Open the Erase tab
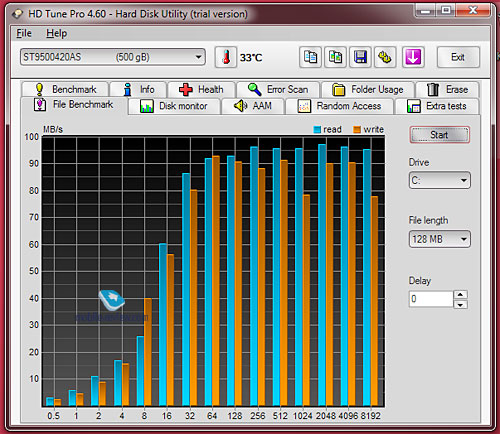Image resolution: width=500 pixels, height=434 pixels. click(x=447, y=89)
